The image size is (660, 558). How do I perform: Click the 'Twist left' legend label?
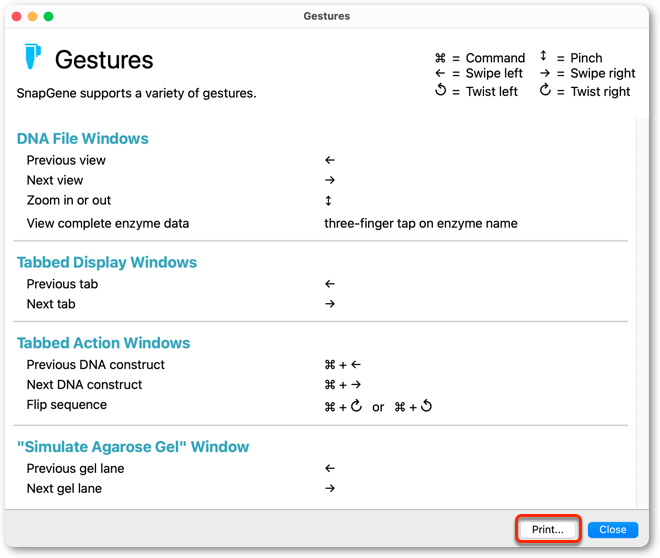coord(491,91)
